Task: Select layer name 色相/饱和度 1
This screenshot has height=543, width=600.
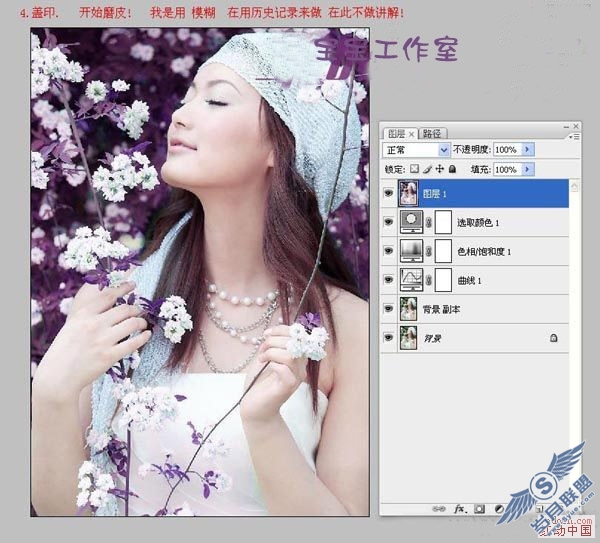Action: (484, 252)
